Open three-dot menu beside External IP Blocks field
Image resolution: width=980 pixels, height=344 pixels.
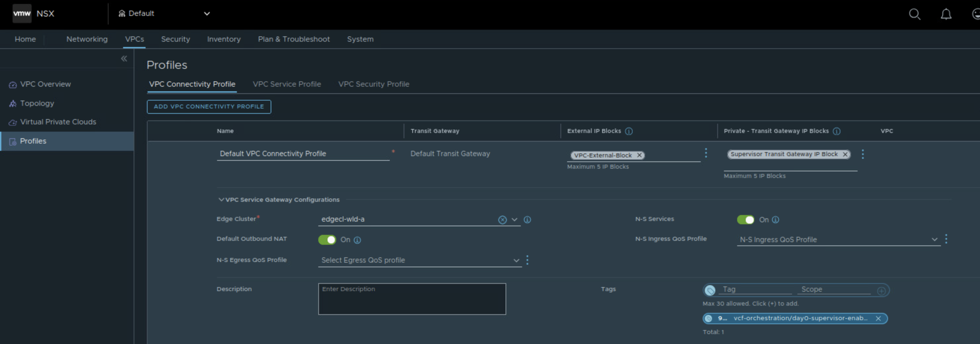(706, 153)
